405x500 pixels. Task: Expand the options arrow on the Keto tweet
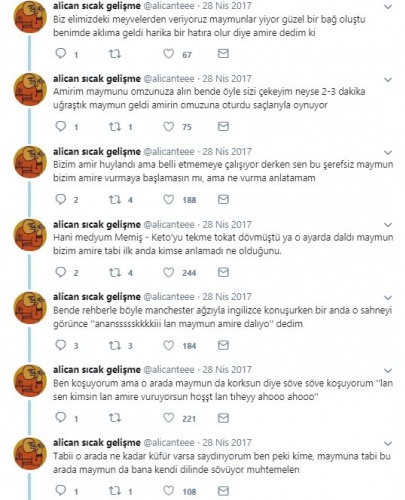(x=388, y=225)
